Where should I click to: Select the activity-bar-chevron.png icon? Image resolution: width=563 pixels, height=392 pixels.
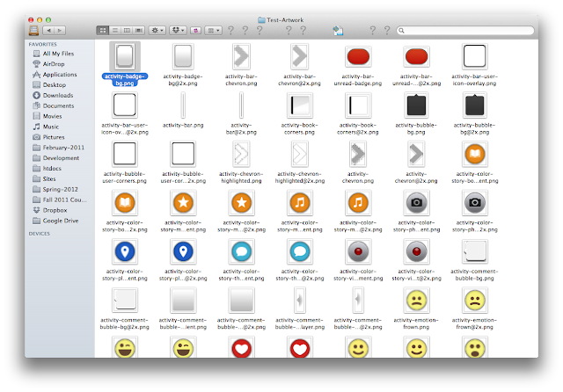(241, 56)
